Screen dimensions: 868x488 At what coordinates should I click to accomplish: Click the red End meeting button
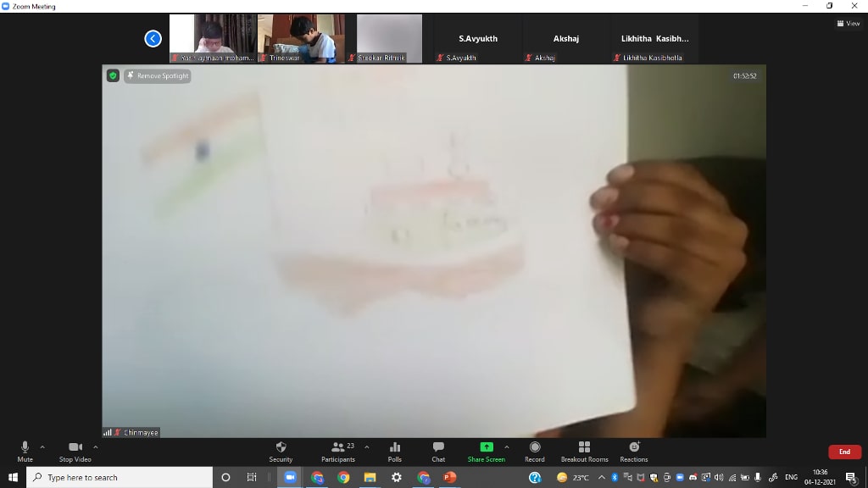coord(844,452)
